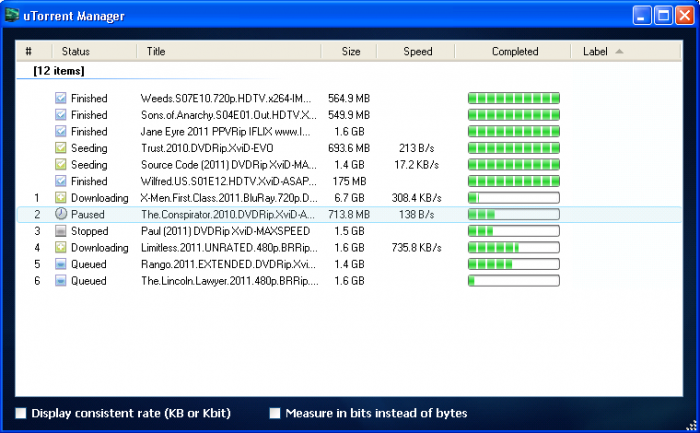Click progress bar of Limitless.2011 torrent

(x=514, y=247)
